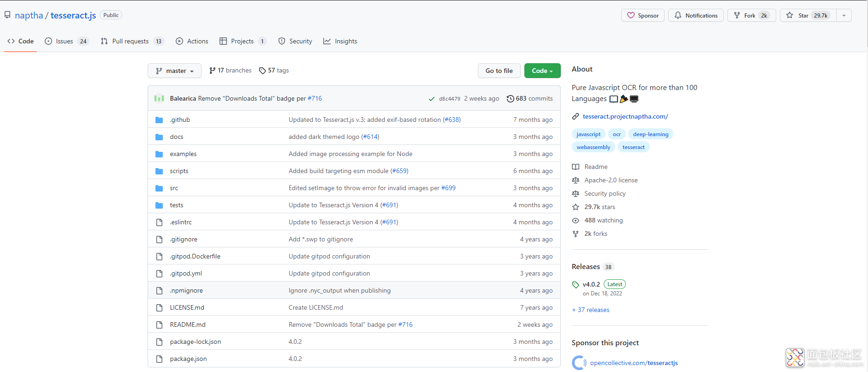Click the folder icon next to docs
868x372 pixels.
[159, 137]
